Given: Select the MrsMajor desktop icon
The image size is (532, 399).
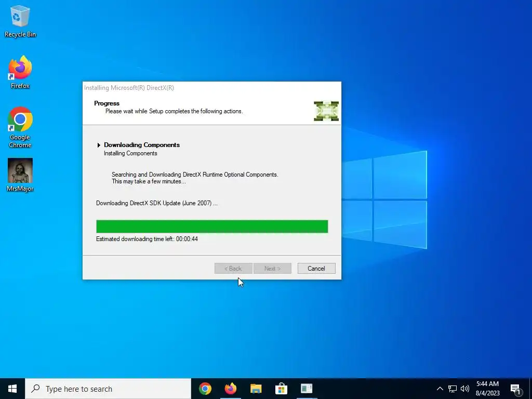Looking at the screenshot, I should (x=20, y=175).
